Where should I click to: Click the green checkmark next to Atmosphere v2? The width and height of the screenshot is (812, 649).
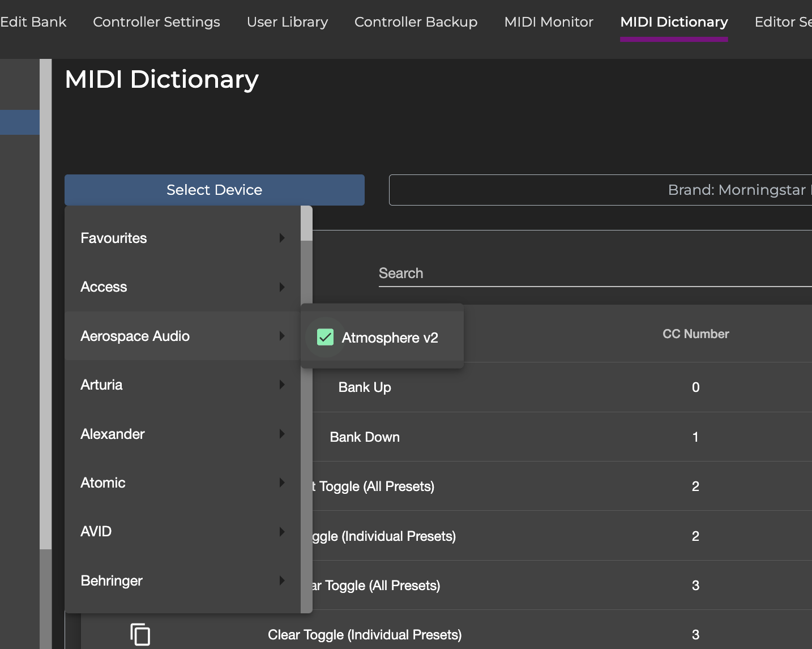(324, 337)
